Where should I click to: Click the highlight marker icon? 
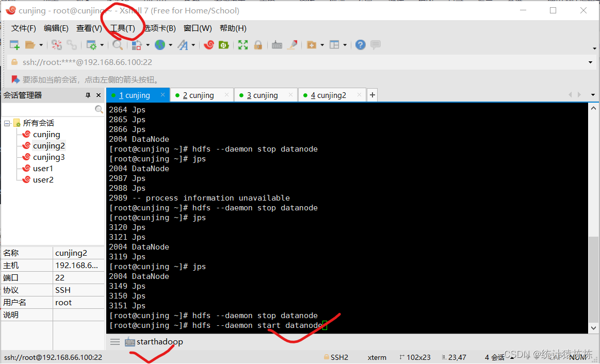pos(293,45)
